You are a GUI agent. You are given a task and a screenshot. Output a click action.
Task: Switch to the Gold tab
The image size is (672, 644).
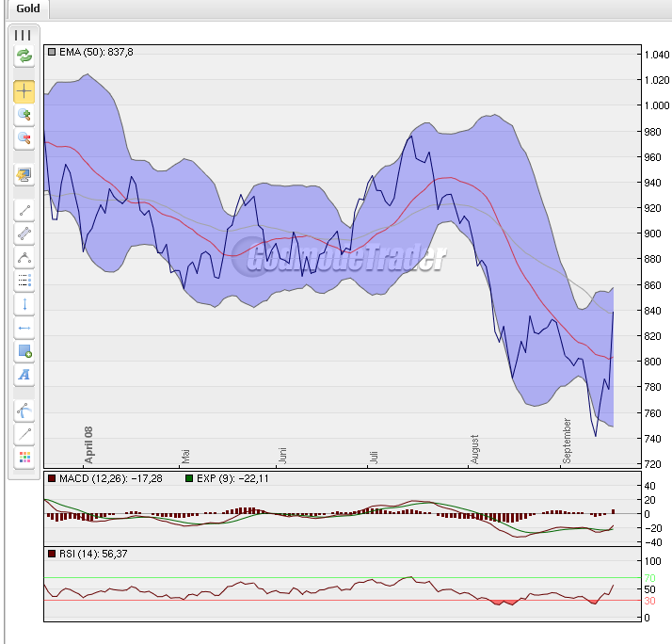(x=27, y=8)
